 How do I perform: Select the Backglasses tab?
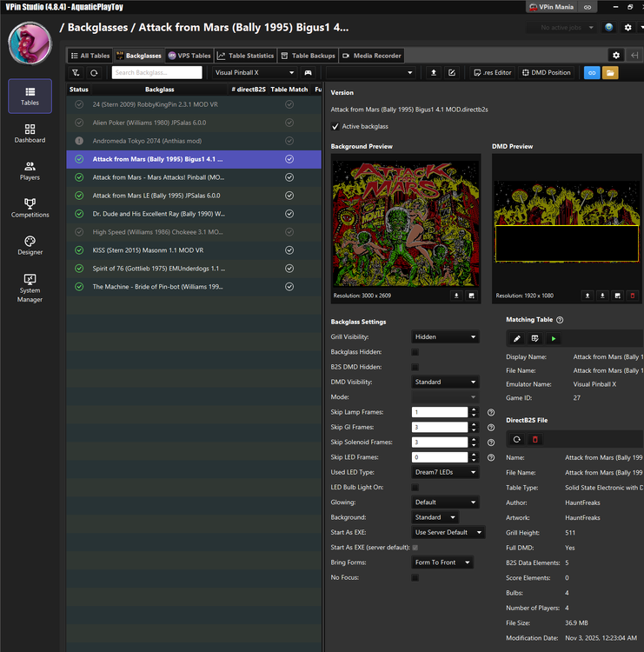139,56
